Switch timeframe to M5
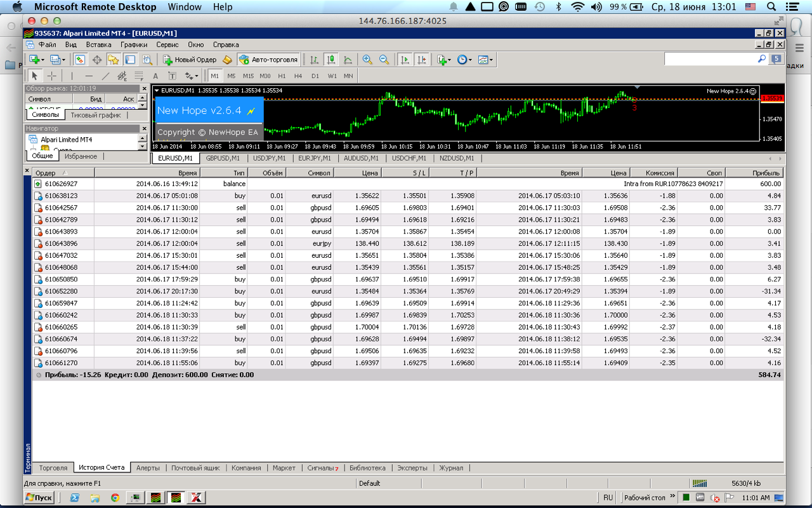The image size is (812, 508). [x=232, y=76]
